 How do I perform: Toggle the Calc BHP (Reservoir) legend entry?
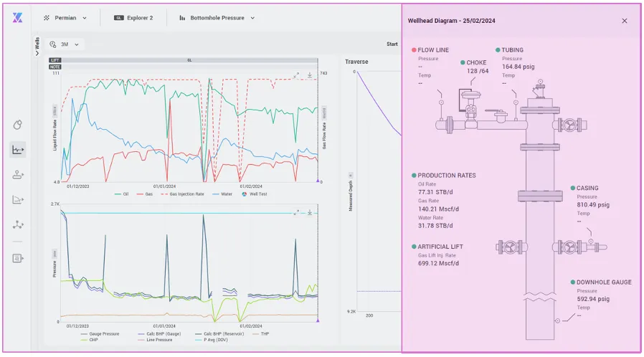(x=219, y=334)
